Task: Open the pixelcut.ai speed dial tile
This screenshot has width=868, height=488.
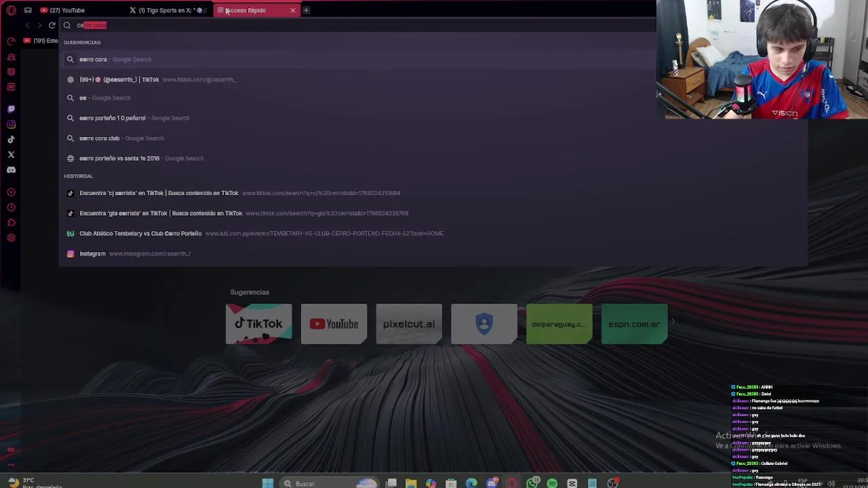Action: pos(409,324)
